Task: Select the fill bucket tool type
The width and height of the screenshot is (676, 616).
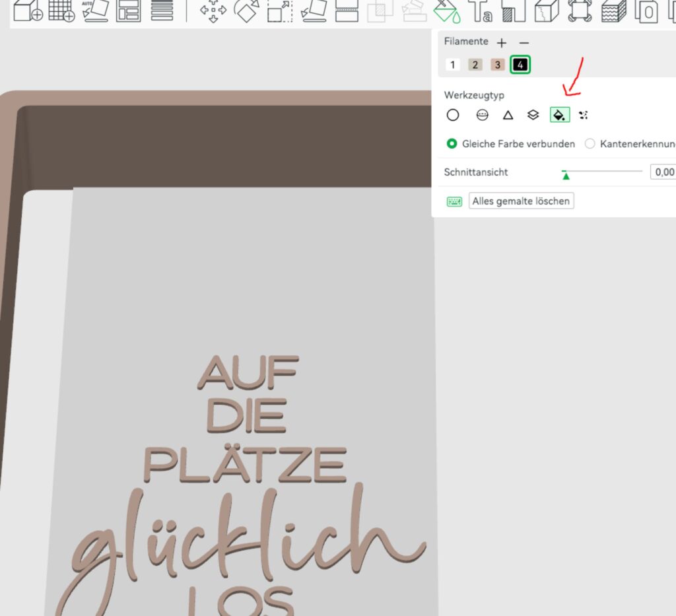Action: [x=559, y=115]
